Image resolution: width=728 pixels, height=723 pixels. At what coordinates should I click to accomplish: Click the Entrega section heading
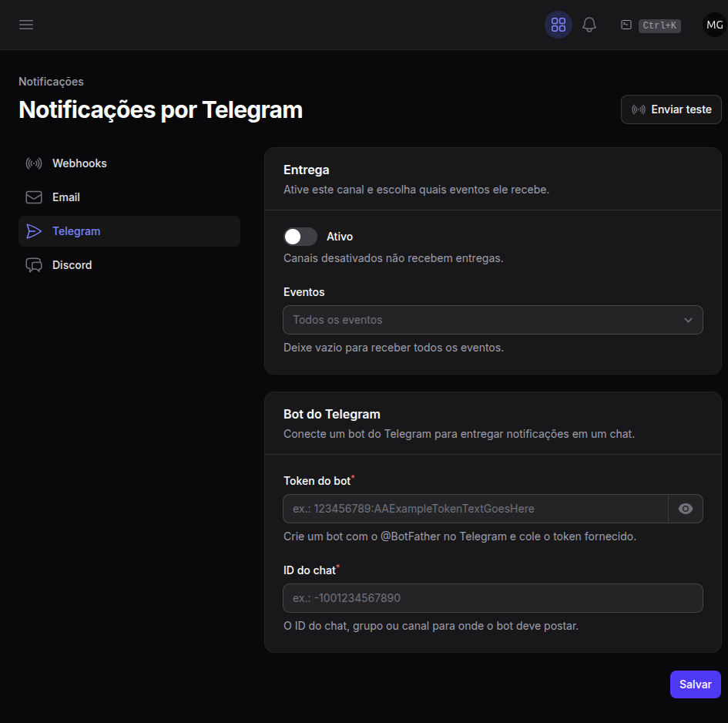[307, 170]
